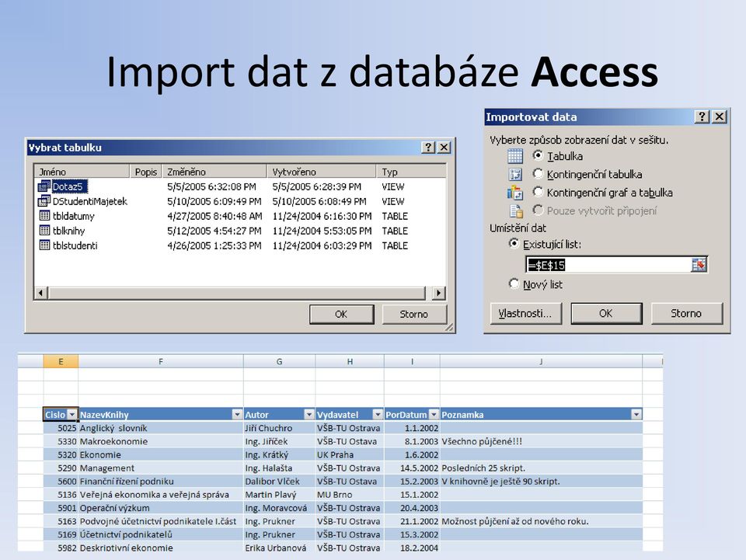Image resolution: width=746 pixels, height=560 pixels.
Task: Click the Tabulka table icon in Importovat data
Action: click(515, 156)
